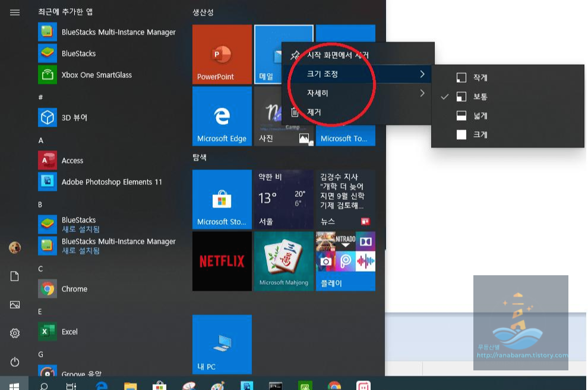The width and height of the screenshot is (588, 390).
Task: Click the B letter header
Action: coord(40,205)
